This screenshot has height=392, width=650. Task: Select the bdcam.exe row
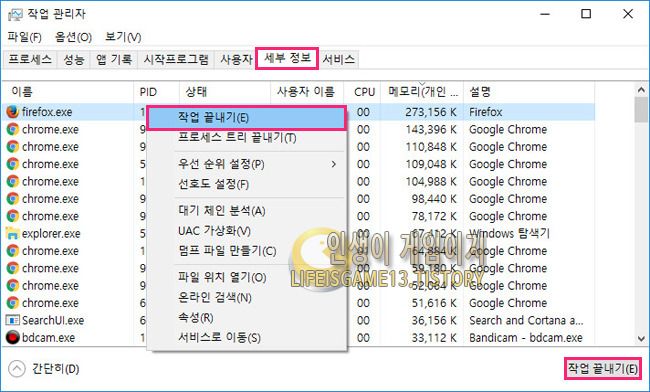pyautogui.click(x=298, y=338)
